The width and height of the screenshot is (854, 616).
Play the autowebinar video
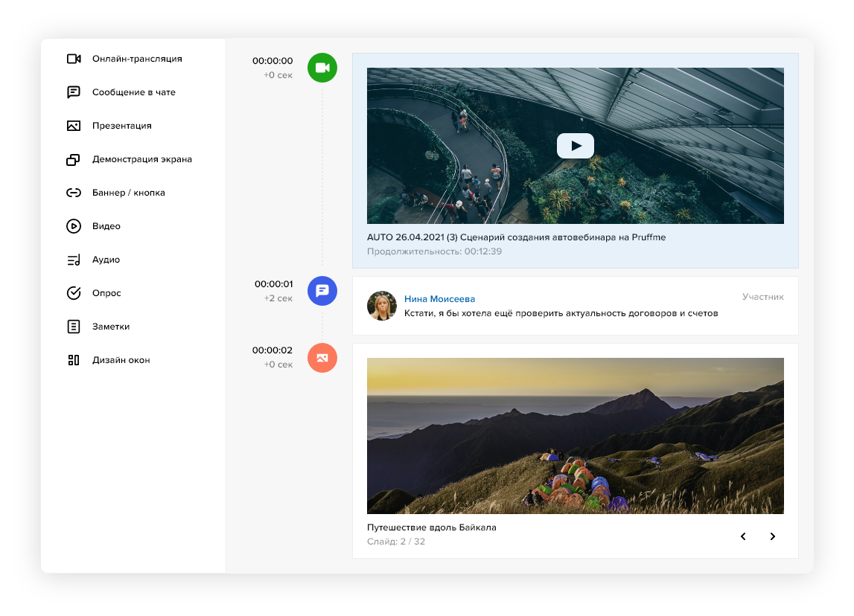575,146
